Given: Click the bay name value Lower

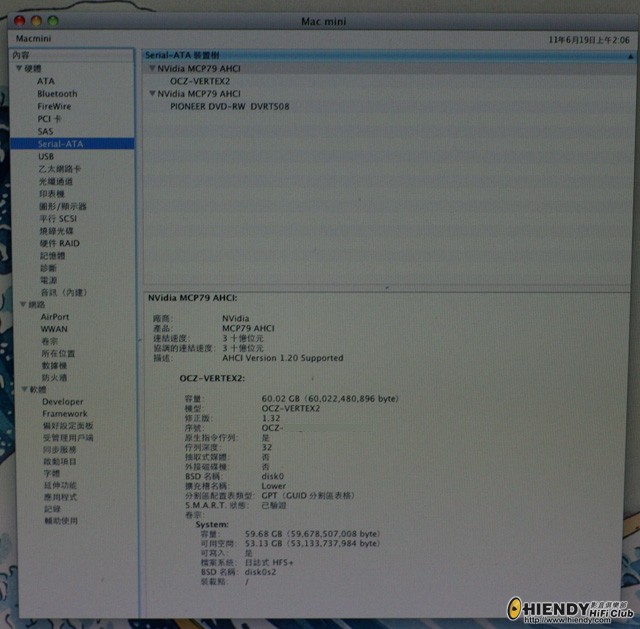Looking at the screenshot, I should [x=273, y=486].
